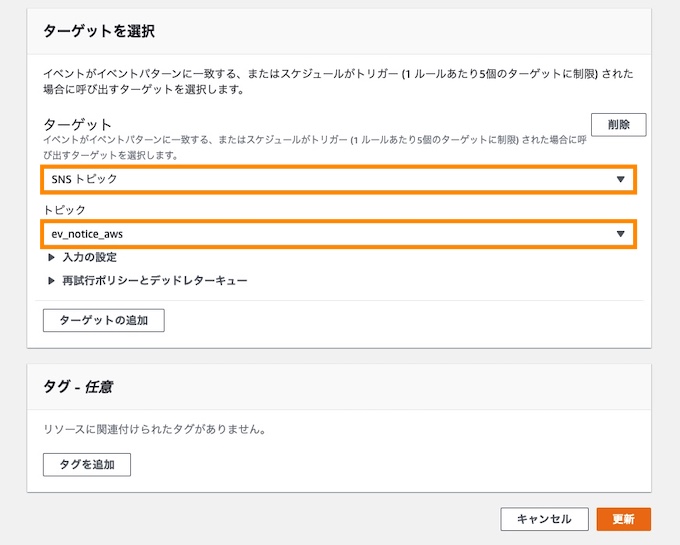Click the ev_notice_aws text in topic field
The image size is (680, 545).
[x=87, y=234]
